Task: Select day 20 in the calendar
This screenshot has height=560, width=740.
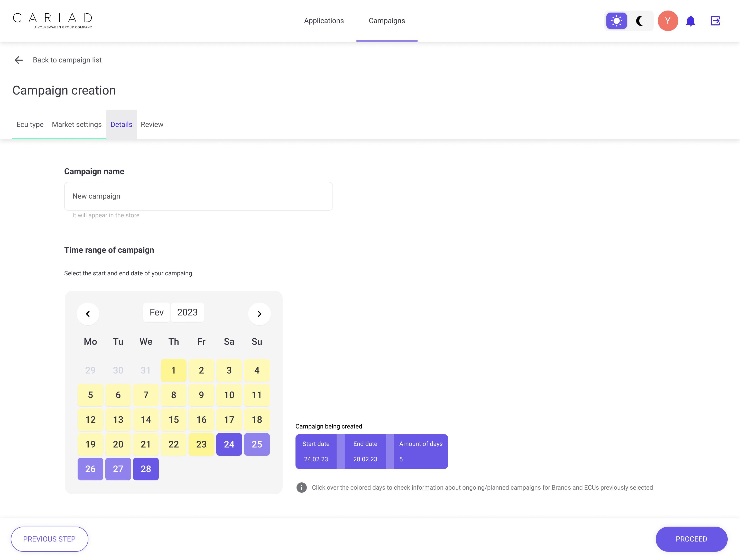Action: (x=118, y=444)
